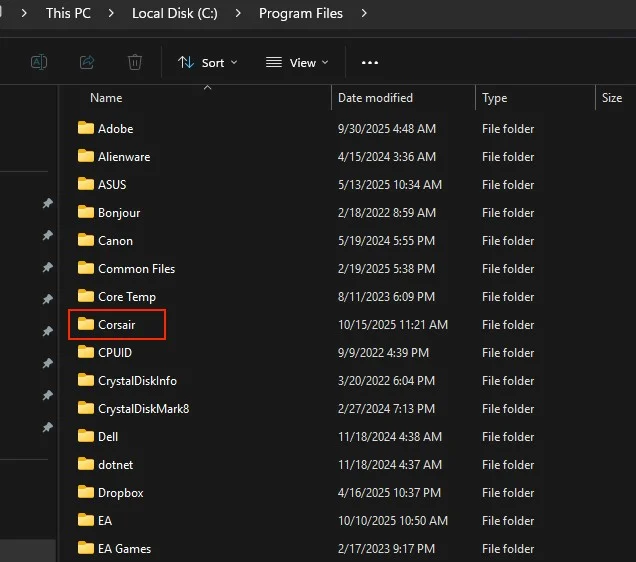Sort by the Size column header
Screen dimensions: 636x562
[612, 98]
